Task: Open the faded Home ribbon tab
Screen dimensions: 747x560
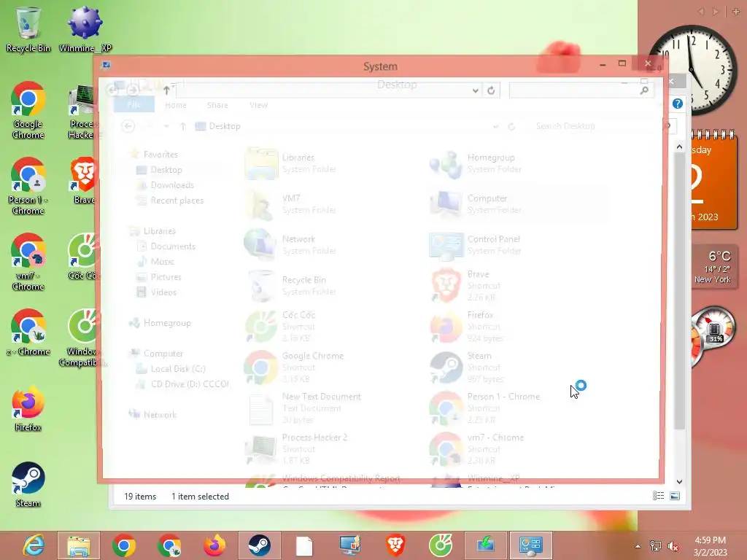Action: 176,105
